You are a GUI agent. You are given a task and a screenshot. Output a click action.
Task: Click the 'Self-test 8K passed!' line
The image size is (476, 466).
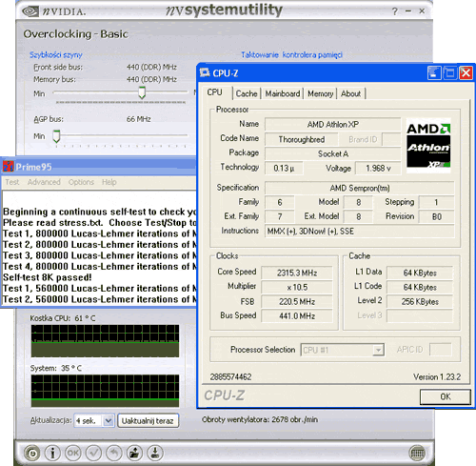pyautogui.click(x=48, y=277)
